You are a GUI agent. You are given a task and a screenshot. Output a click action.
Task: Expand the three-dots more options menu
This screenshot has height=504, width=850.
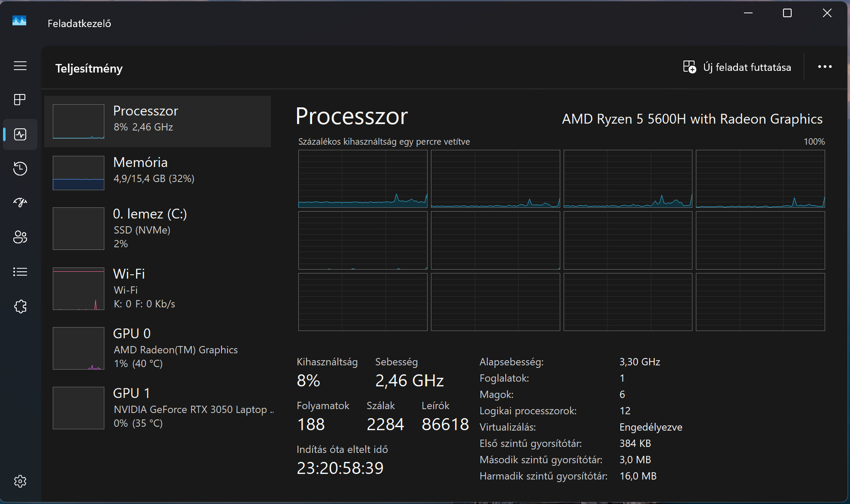(825, 67)
